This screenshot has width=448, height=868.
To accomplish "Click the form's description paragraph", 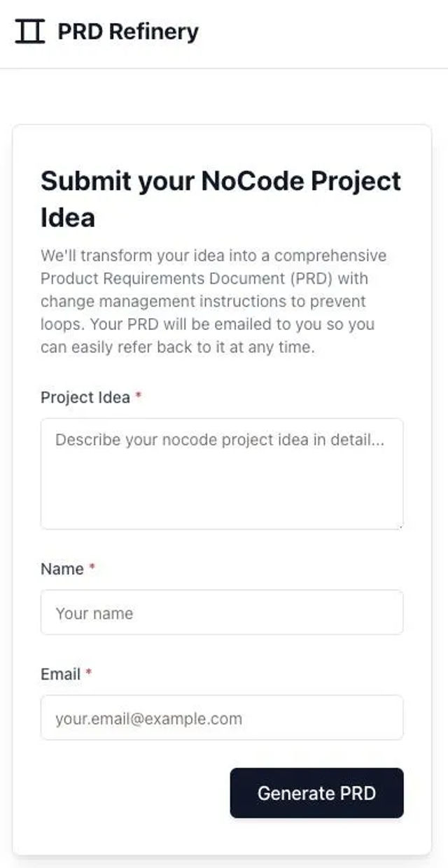I will tap(214, 301).
